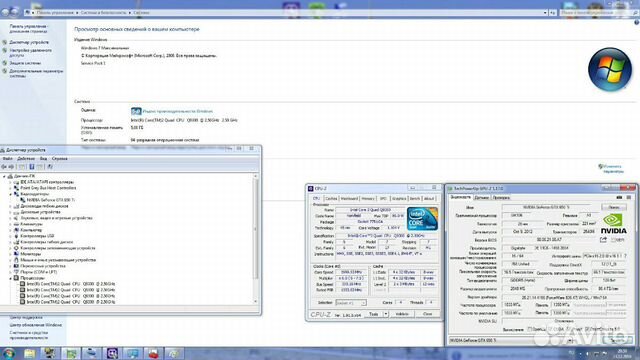Open the Файл menu in Device Manager
Image resolution: width=640 pixels, height=360 pixels.
[7, 158]
